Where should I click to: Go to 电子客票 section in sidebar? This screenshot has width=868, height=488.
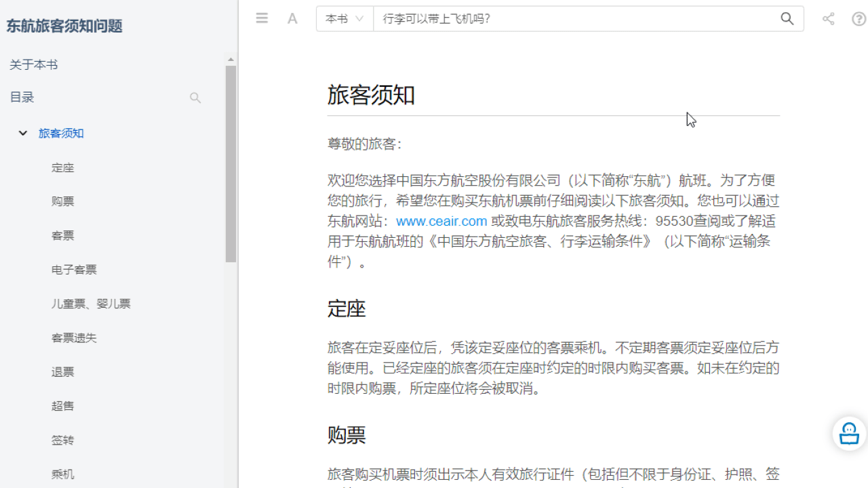point(74,270)
